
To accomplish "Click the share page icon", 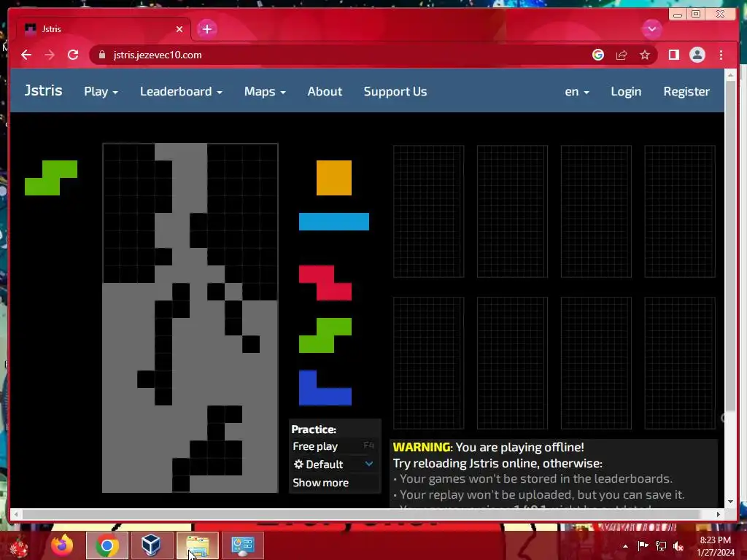I will click(x=622, y=55).
